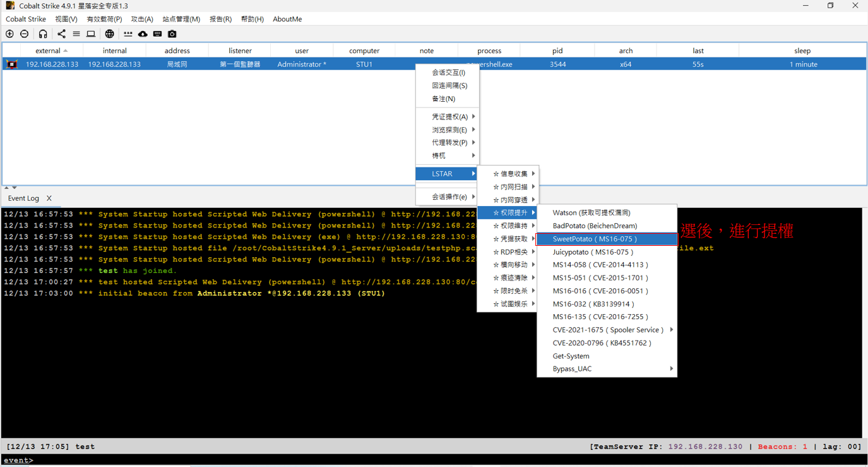Select BadPotato (BeichenDream)

pos(607,226)
